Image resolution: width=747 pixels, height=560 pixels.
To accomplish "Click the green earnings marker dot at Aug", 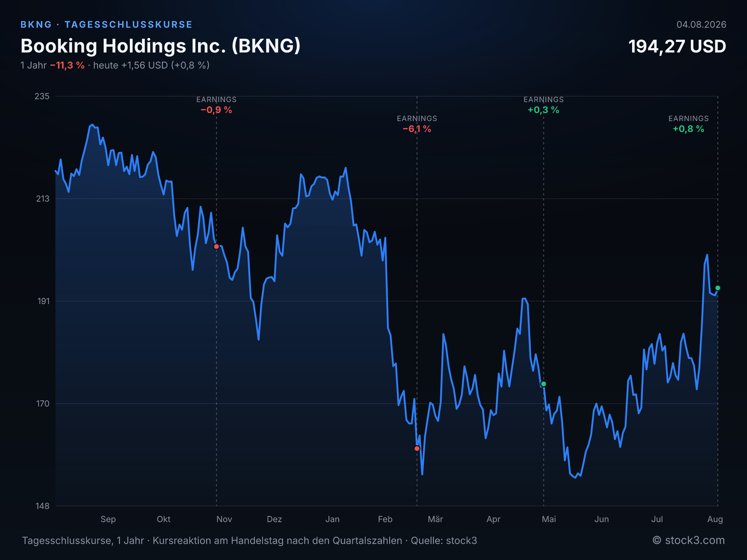I will pos(718,288).
